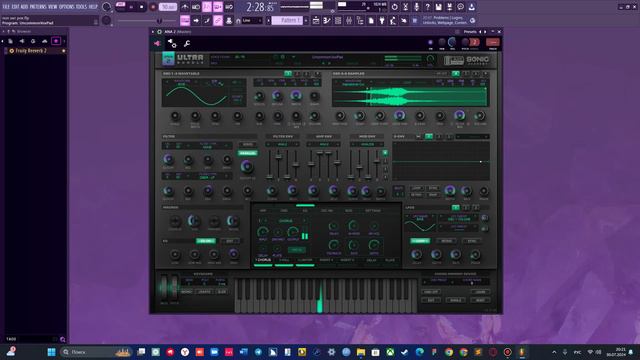Toggle GLIDE in keyboard section
Viewport: 640px width, 360px height.
(222, 292)
